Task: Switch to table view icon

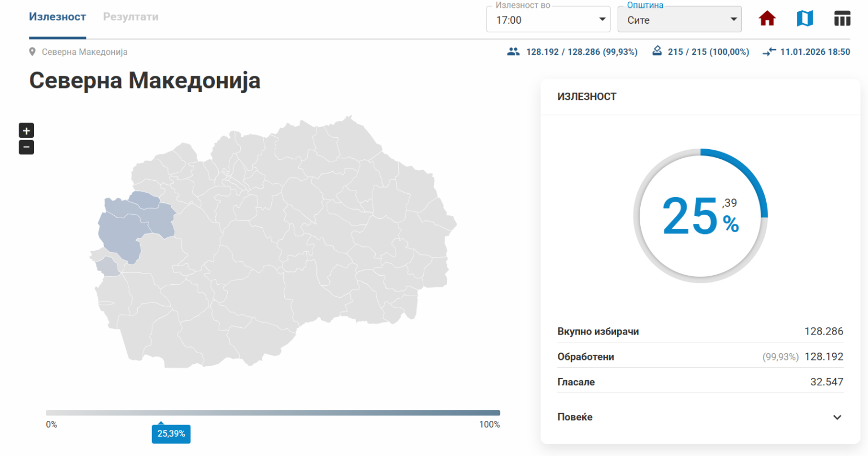Action: coord(842,19)
